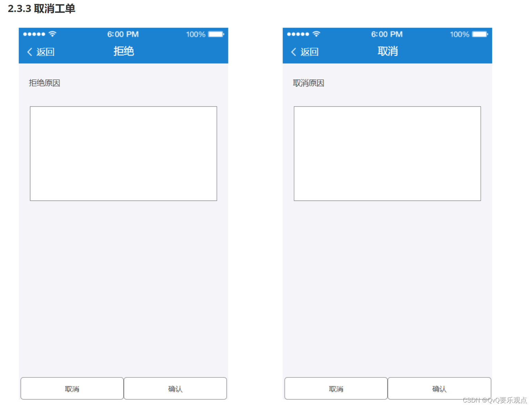This screenshot has height=407, width=532.
Task: Click 返回 text on the 取消 screen
Action: pyautogui.click(x=310, y=52)
